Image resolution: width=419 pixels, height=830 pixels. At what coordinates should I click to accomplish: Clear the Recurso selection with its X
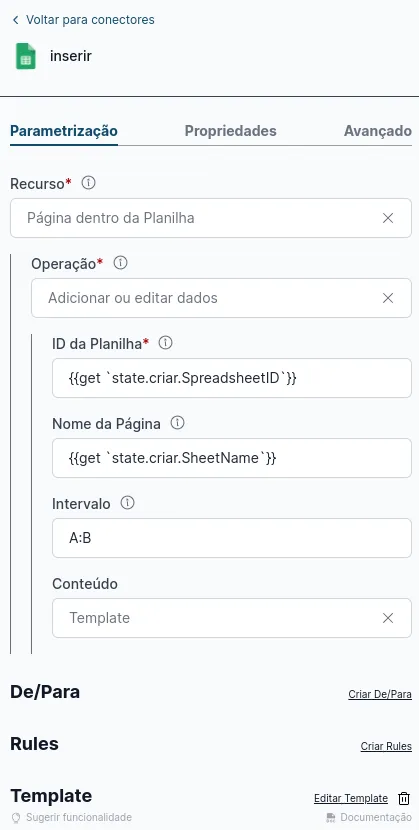tap(388, 218)
